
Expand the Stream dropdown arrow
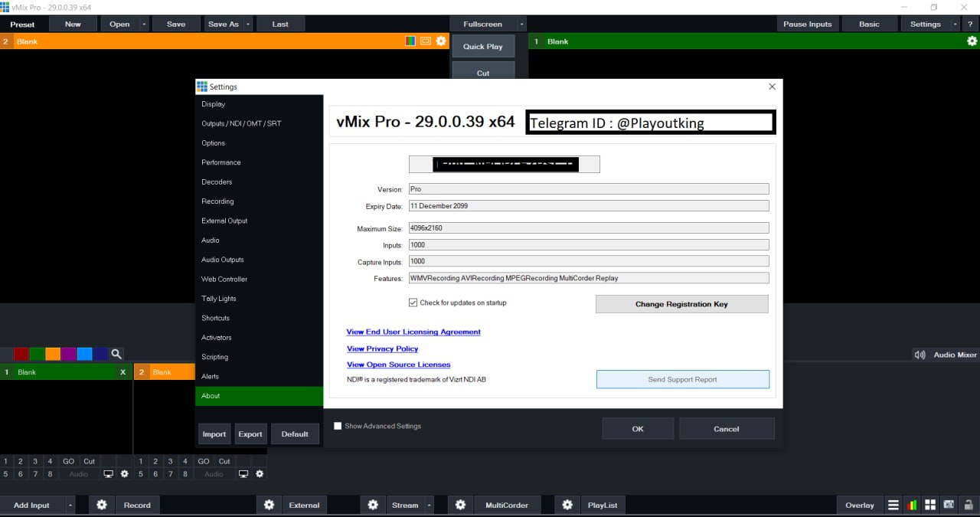click(430, 505)
